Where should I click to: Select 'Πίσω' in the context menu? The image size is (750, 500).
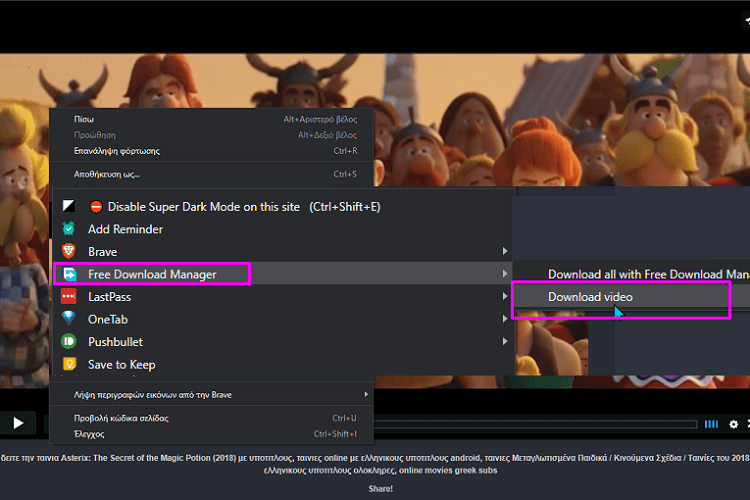213,119
